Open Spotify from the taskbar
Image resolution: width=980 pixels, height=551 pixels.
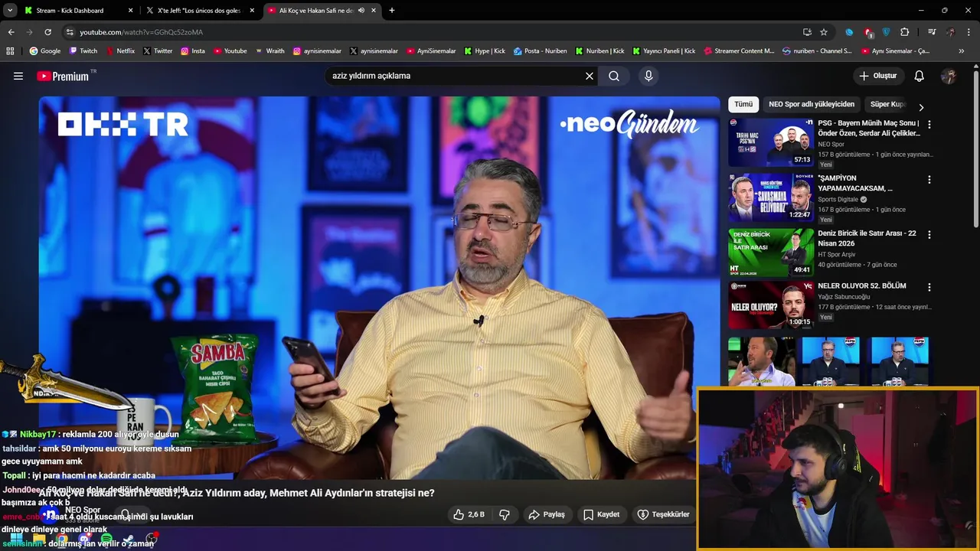point(106,540)
